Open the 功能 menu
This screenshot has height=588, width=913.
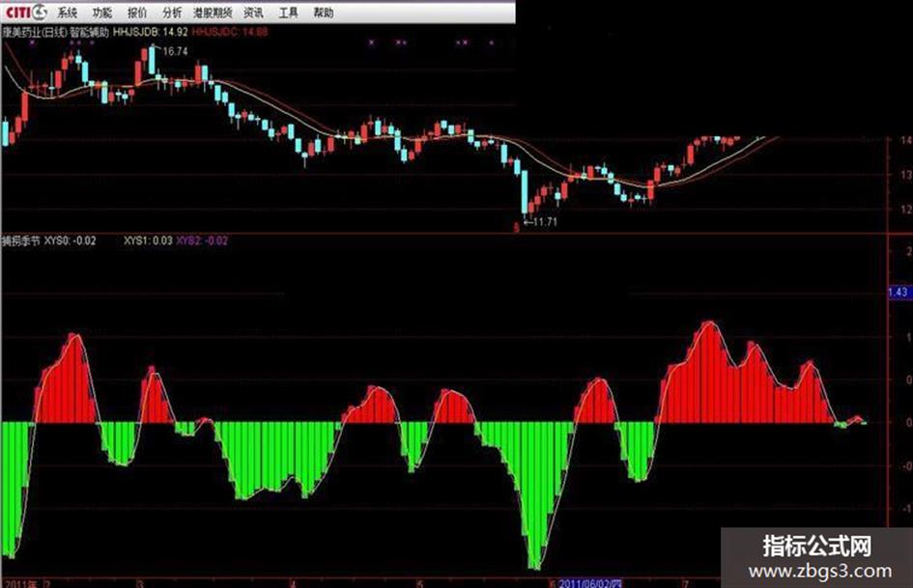tap(101, 13)
